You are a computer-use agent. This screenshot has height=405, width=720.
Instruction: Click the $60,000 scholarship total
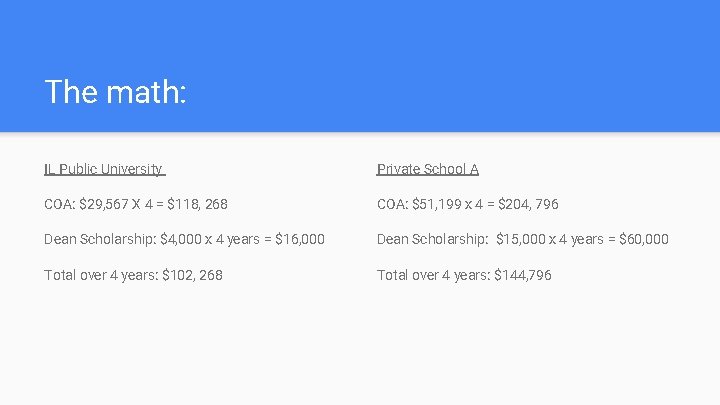tap(644, 239)
